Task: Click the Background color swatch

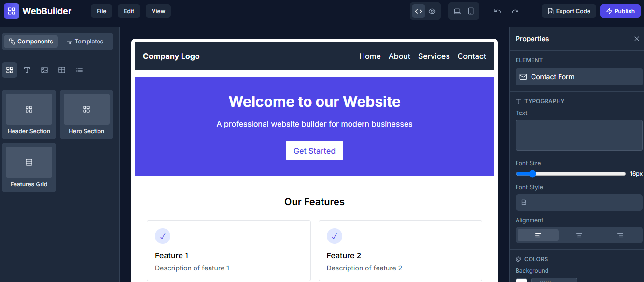Action: pyautogui.click(x=521, y=281)
